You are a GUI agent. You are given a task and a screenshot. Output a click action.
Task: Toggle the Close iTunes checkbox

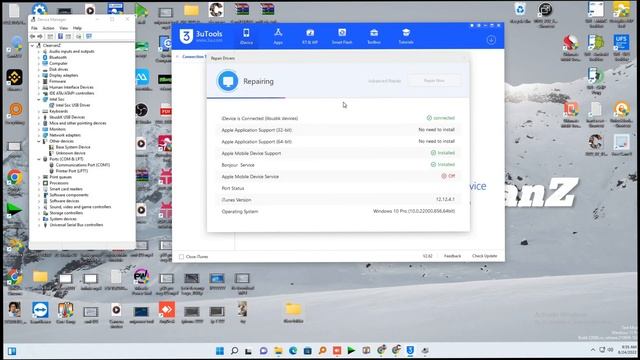182,257
